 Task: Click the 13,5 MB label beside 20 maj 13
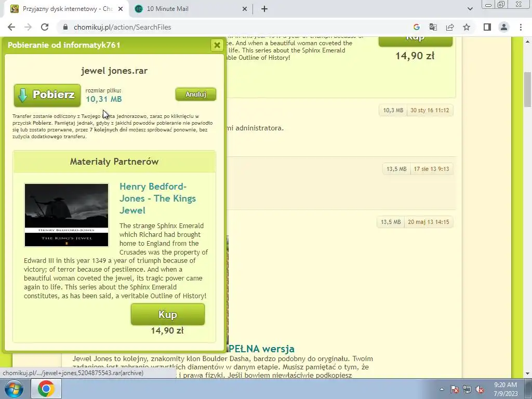[391, 222]
